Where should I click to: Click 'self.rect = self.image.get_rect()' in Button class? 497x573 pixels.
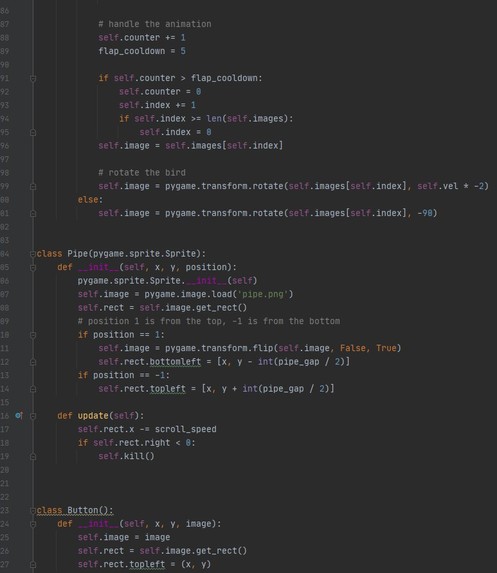click(x=162, y=551)
